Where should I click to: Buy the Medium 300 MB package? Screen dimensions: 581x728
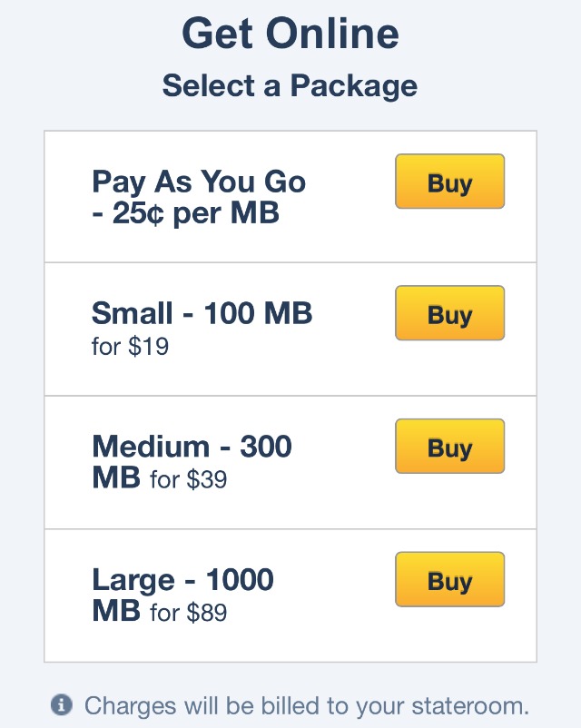449,447
